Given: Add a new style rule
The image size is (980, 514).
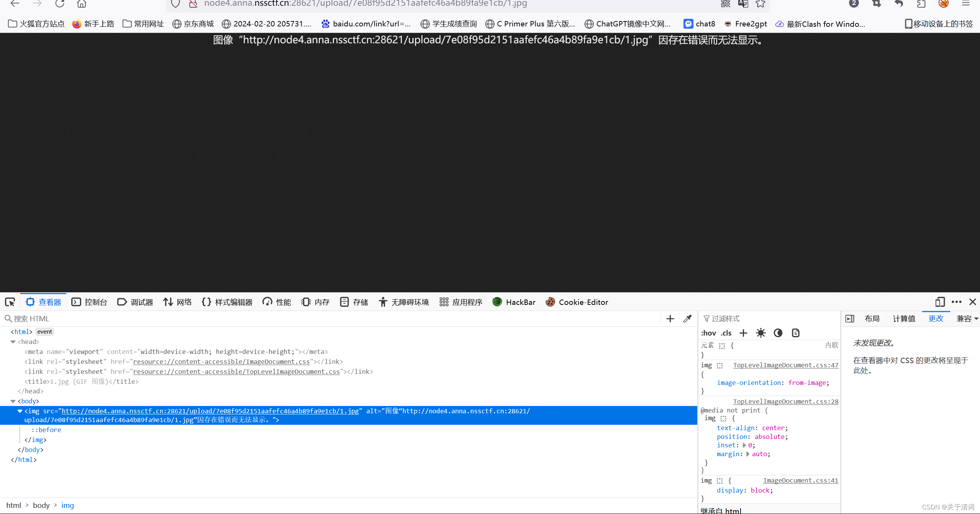Looking at the screenshot, I should [x=743, y=333].
